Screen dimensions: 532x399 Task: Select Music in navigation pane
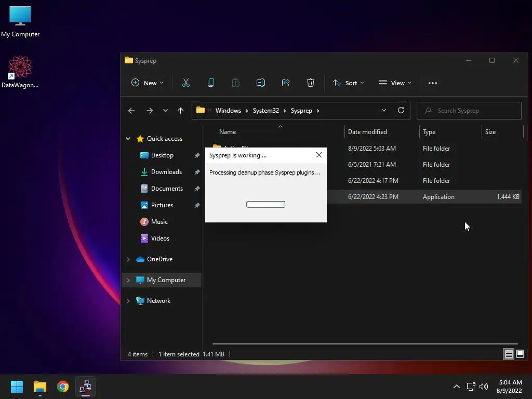tap(159, 222)
